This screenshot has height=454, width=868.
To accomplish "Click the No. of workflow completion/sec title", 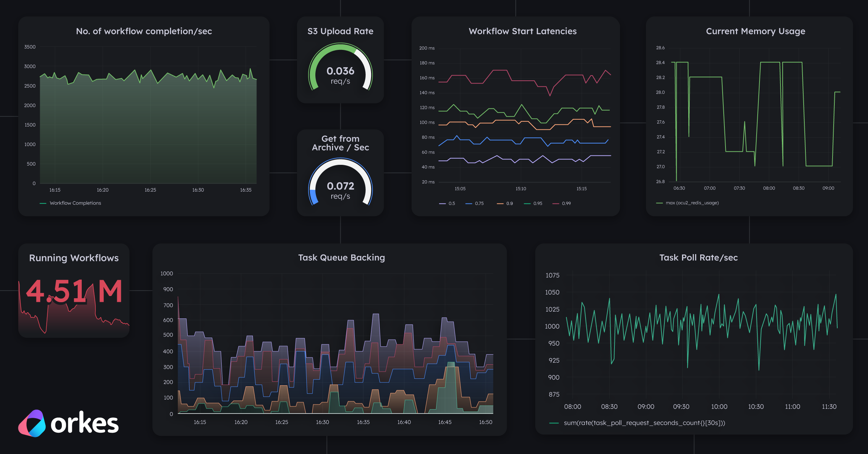I will coord(144,31).
